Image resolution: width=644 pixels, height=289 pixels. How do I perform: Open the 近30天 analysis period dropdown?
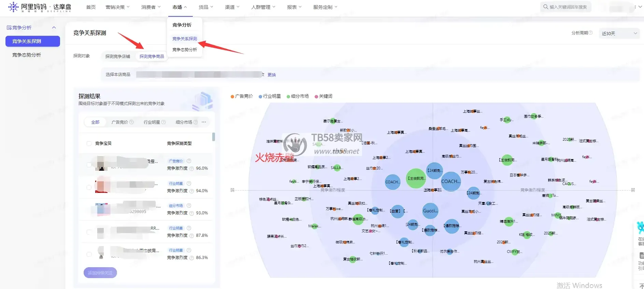tap(619, 33)
